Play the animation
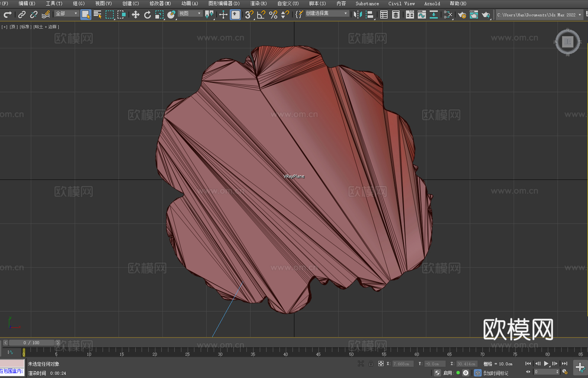588x378 pixels. pyautogui.click(x=546, y=364)
